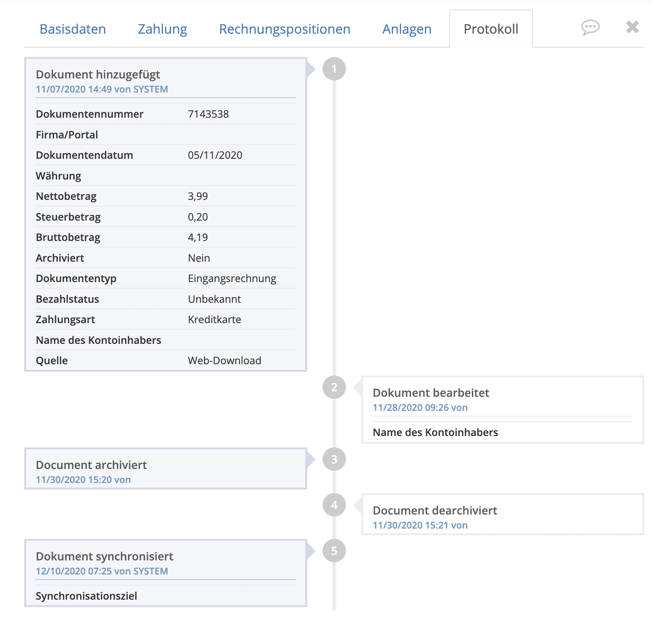The height and width of the screenshot is (620, 672).
Task: Click timestamp '11/30/2020 15:20 von'
Action: tap(83, 480)
